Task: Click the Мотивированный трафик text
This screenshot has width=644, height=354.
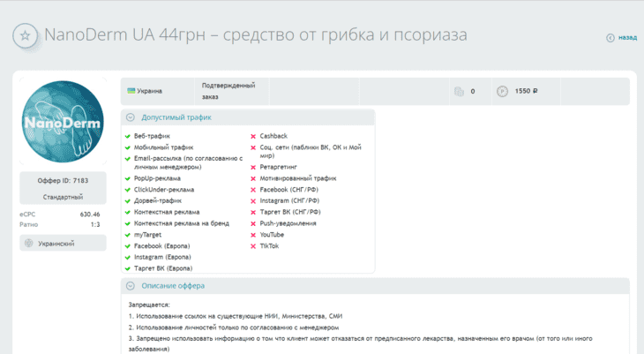Action: [x=298, y=178]
